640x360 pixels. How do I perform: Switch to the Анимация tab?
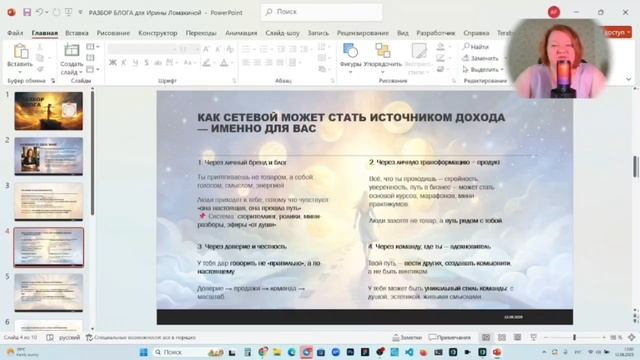click(241, 33)
